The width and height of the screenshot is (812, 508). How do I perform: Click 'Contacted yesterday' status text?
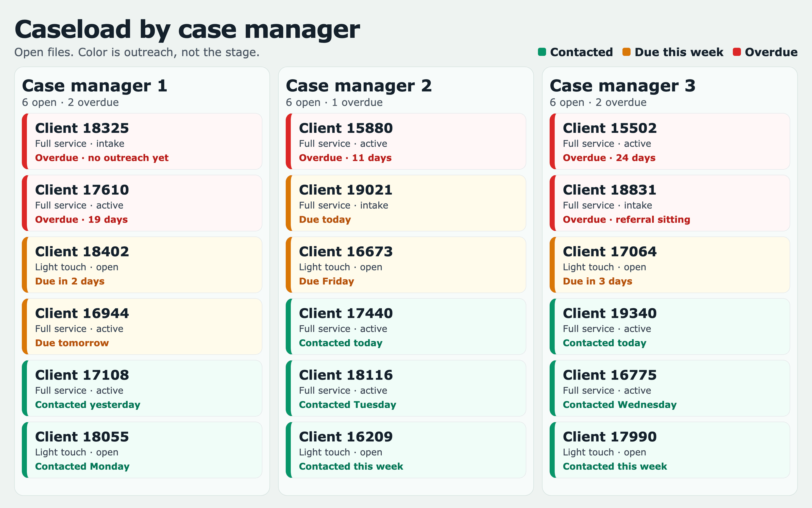88,405
